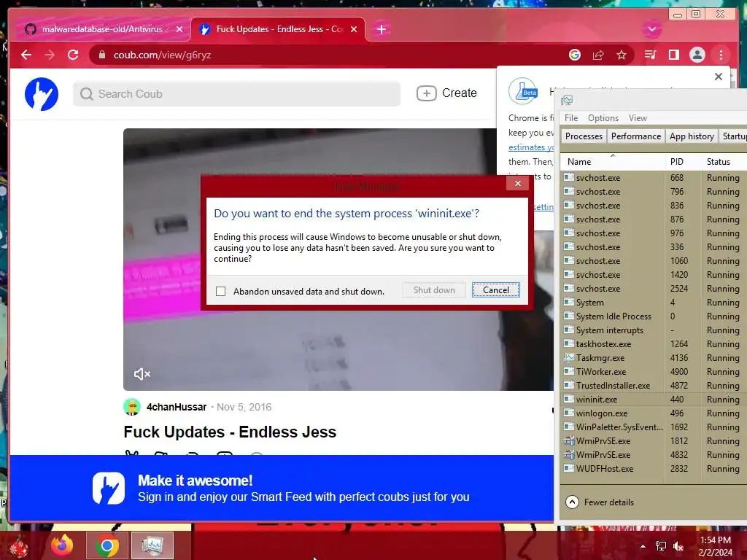Click the Coub logo icon
Screen dimensions: 747x560
coord(42,94)
